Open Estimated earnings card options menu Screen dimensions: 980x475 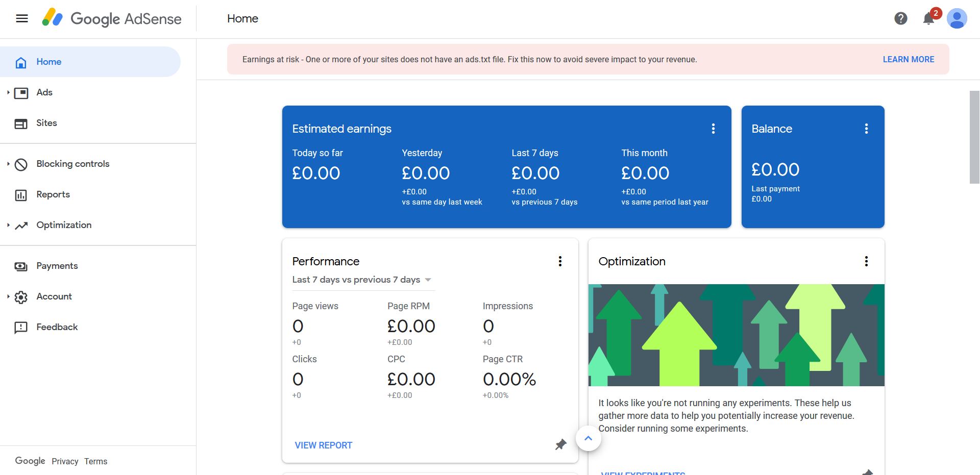click(x=713, y=129)
